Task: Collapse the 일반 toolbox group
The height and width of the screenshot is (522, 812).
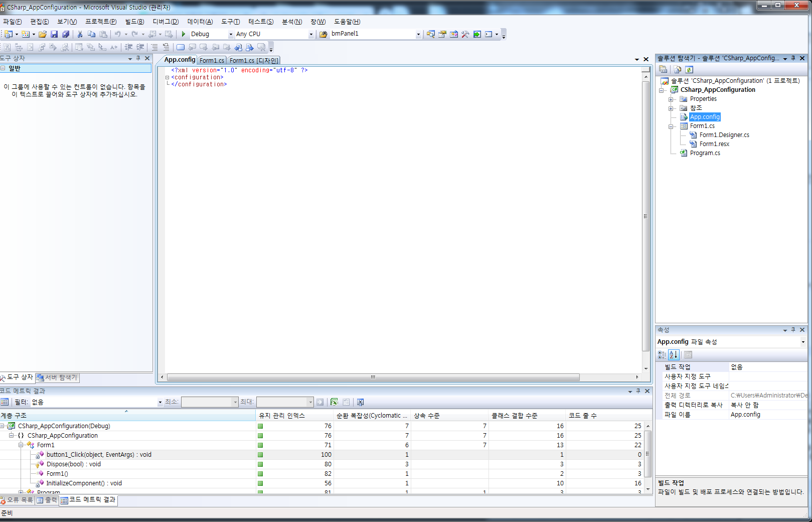Action: pos(3,68)
